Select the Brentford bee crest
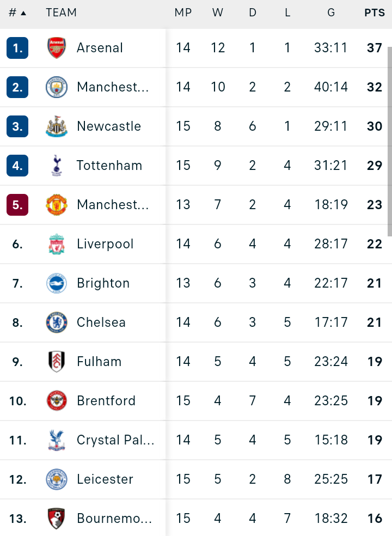This screenshot has width=392, height=536. [57, 400]
